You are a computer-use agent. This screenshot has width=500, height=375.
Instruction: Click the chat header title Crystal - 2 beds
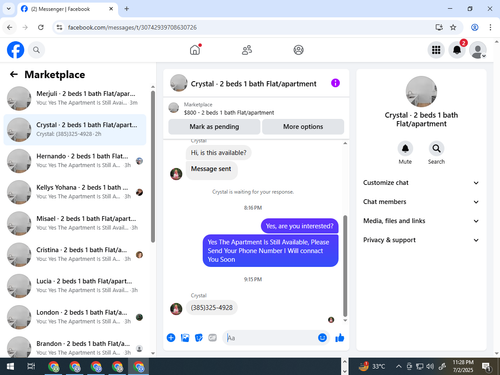253,84
